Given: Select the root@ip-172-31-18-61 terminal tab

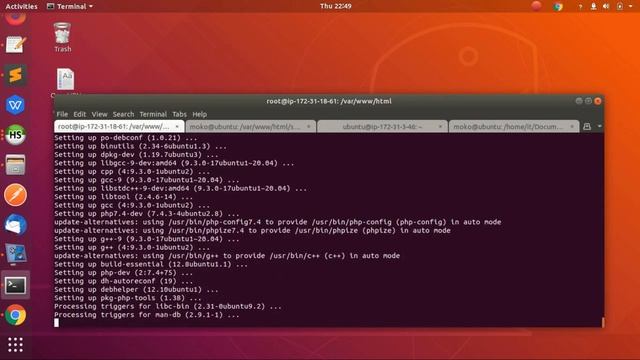Looking at the screenshot, I should (119, 127).
